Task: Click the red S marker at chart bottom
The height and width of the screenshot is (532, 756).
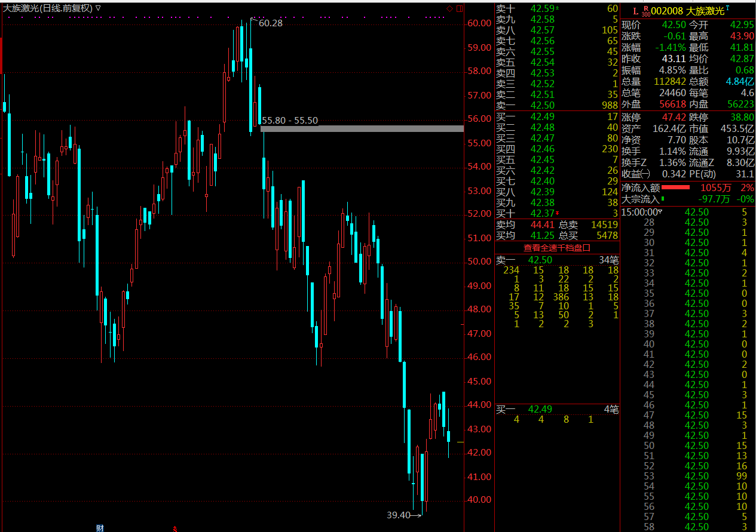Action: click(x=175, y=528)
